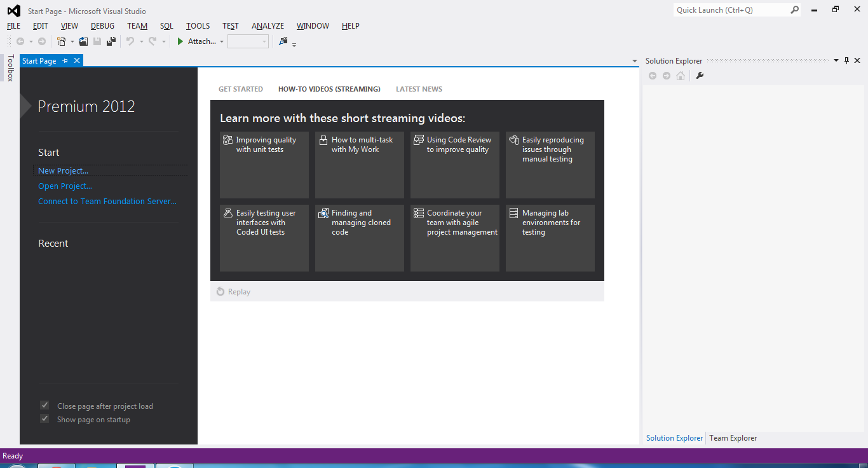Viewport: 868px width, 468px height.
Task: Switch to the LATEST NEWS tab
Action: [x=419, y=89]
